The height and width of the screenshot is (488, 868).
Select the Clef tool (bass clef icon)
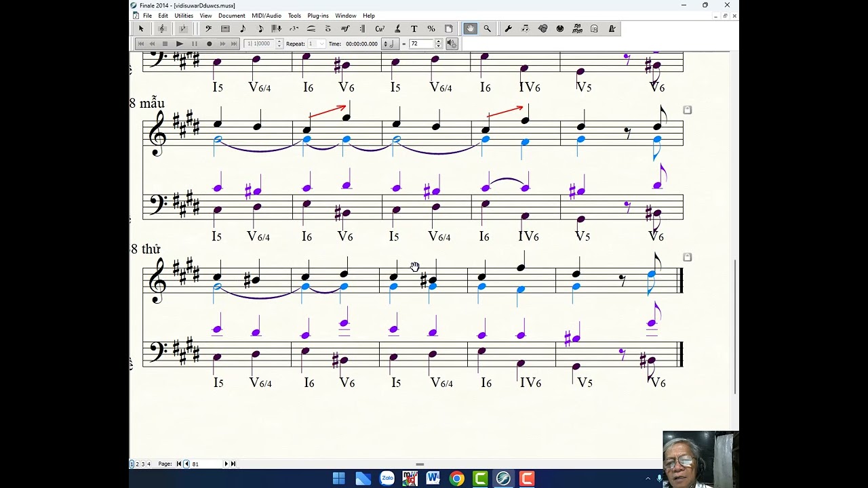pos(208,28)
